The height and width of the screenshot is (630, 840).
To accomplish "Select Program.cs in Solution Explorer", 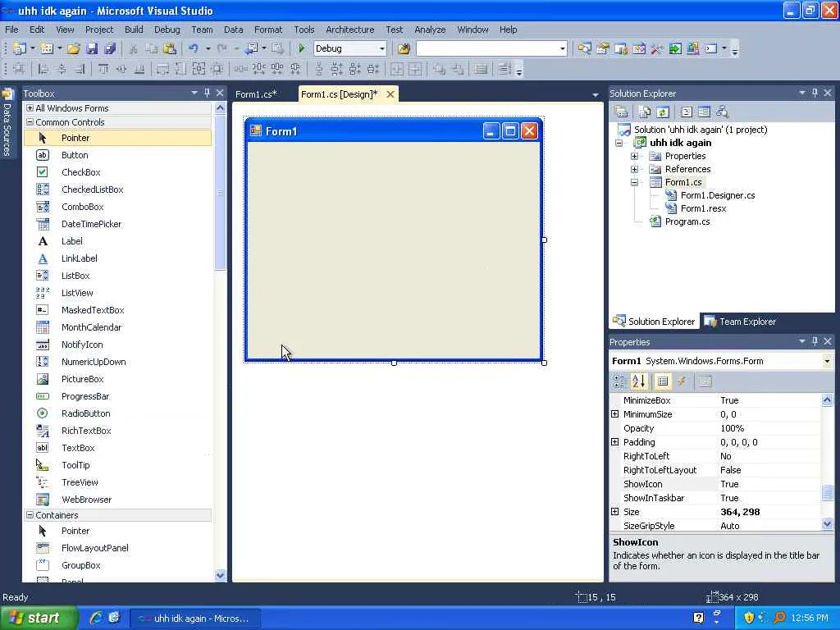I will click(687, 221).
